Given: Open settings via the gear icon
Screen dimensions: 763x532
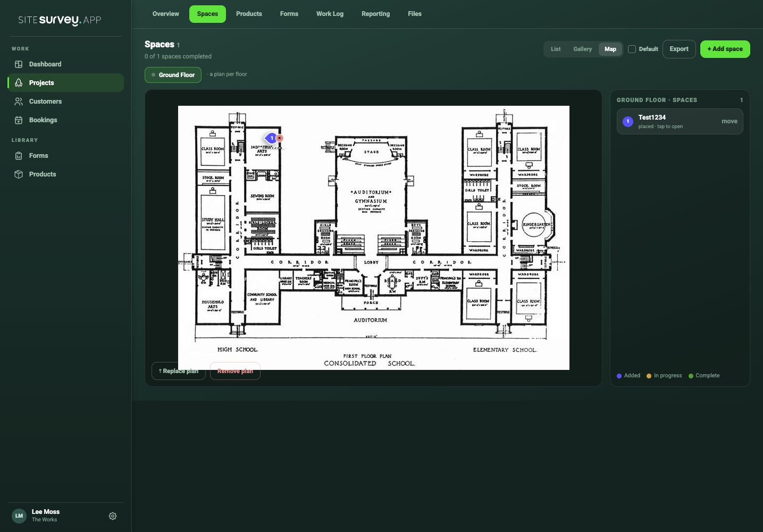Looking at the screenshot, I should click(x=113, y=516).
